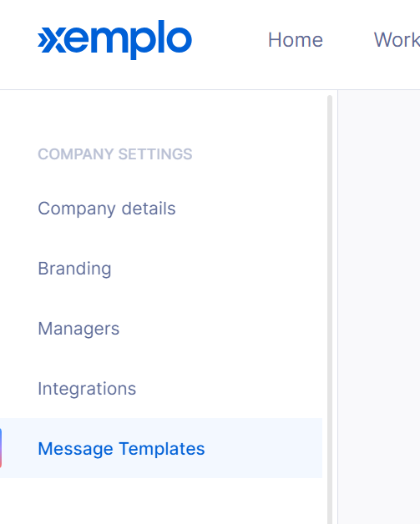
Task: Open the partially visible Work menu item
Action: click(397, 40)
